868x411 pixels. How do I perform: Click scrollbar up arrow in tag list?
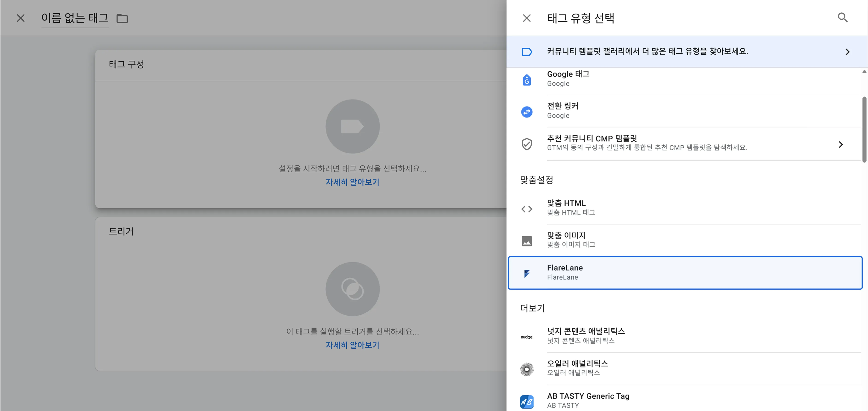(x=864, y=71)
